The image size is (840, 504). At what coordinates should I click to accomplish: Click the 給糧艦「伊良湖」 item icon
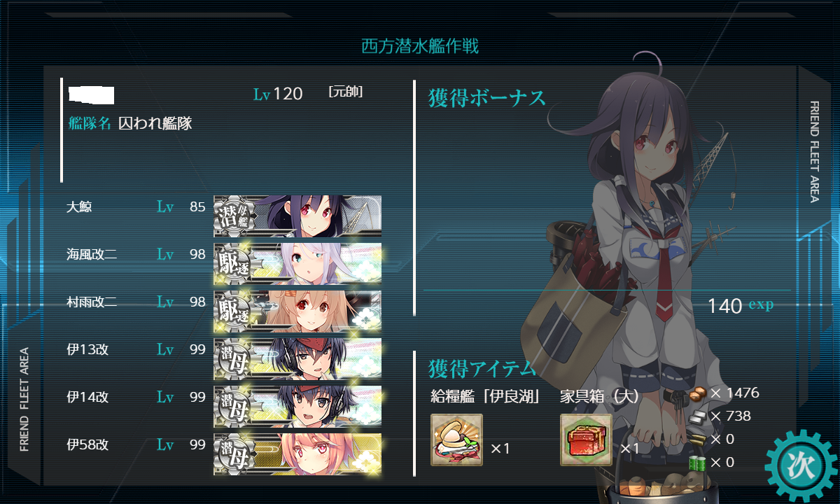coord(456,440)
